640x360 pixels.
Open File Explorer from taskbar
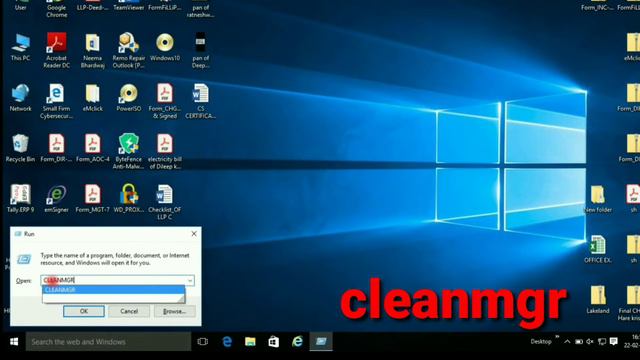coord(250,342)
